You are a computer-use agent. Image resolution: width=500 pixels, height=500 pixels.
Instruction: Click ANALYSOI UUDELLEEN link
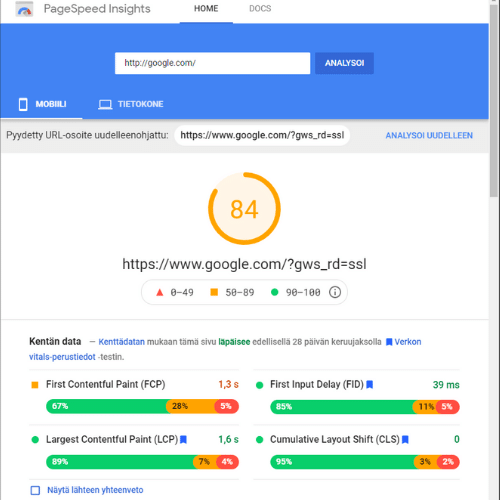coord(429,136)
